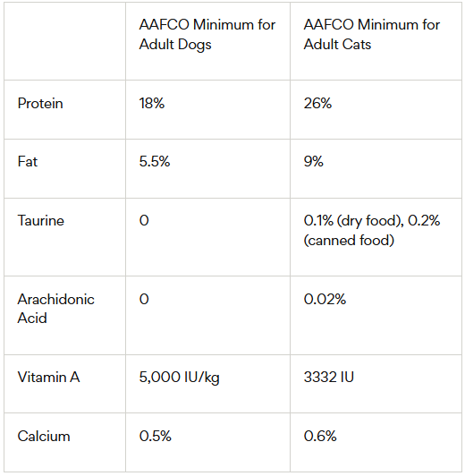Select the 0.5% calcium value
This screenshot has width=465, height=476.
point(155,437)
